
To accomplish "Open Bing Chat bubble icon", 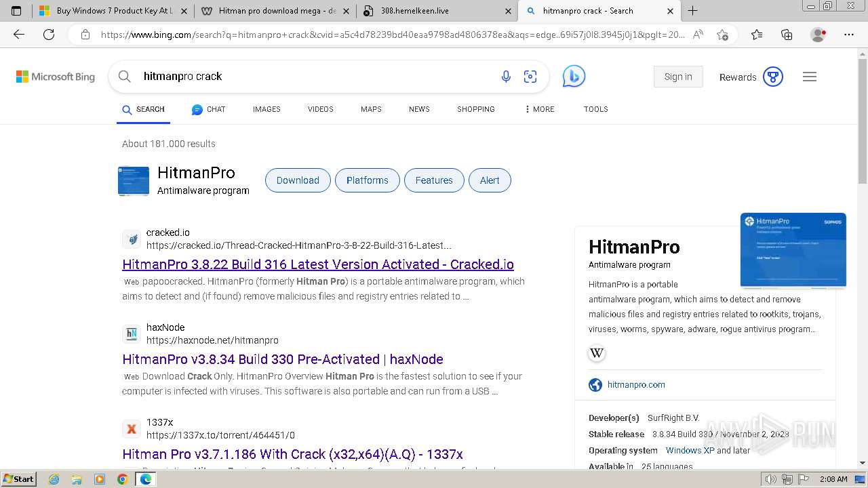I will pyautogui.click(x=574, y=77).
